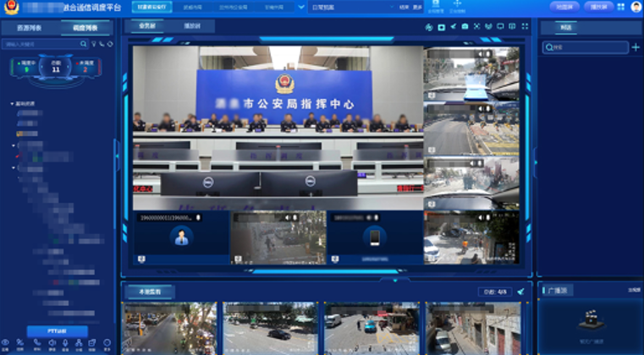Collapse the right sidebar panel handle

click(535, 162)
